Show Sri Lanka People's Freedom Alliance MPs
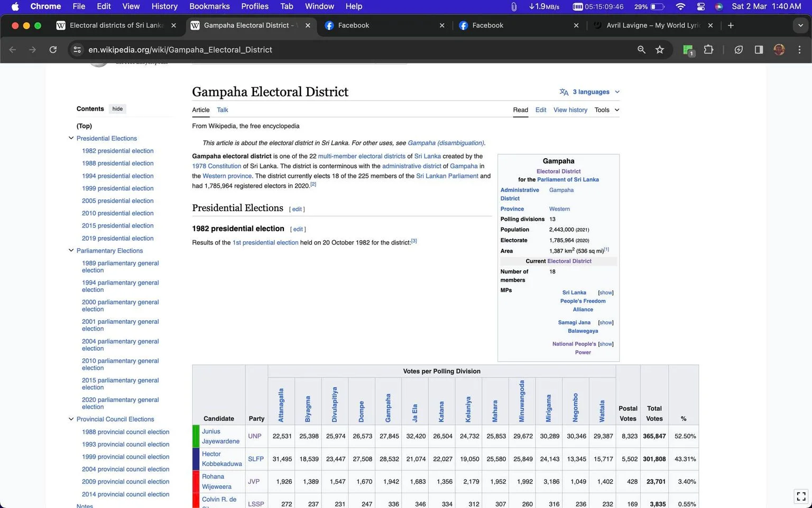 tap(606, 293)
